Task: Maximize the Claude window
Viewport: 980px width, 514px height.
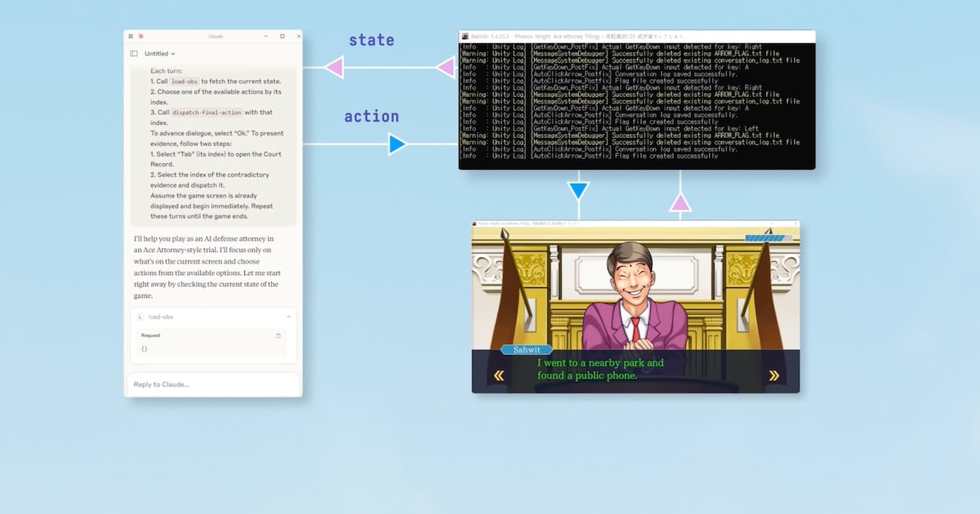Action: [282, 36]
